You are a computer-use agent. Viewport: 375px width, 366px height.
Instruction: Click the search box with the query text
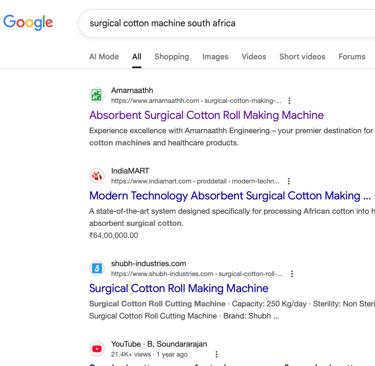click(x=227, y=23)
